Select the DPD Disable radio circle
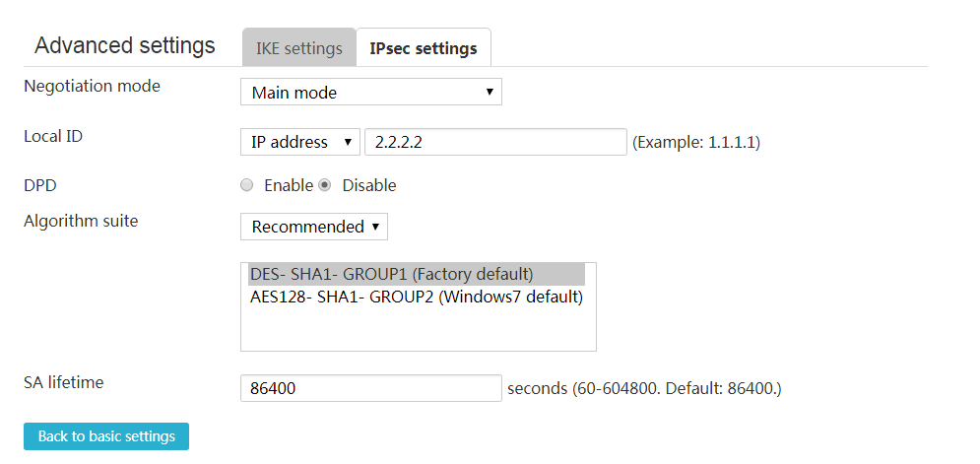The image size is (980, 464). click(x=325, y=185)
